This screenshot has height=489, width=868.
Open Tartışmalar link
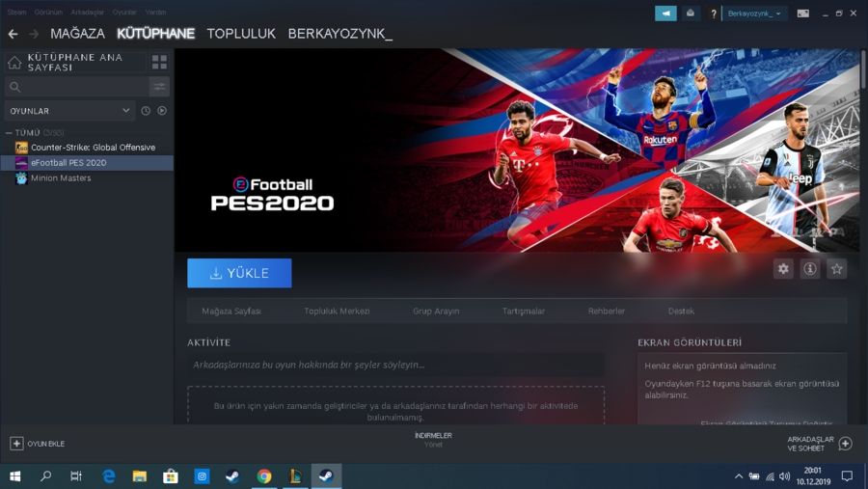tap(523, 312)
